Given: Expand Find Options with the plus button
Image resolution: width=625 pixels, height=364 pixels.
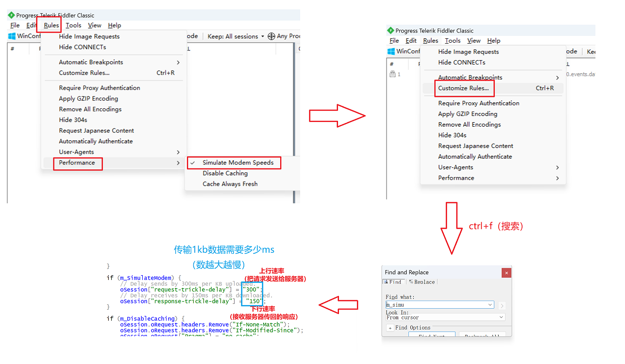Looking at the screenshot, I should 389,328.
